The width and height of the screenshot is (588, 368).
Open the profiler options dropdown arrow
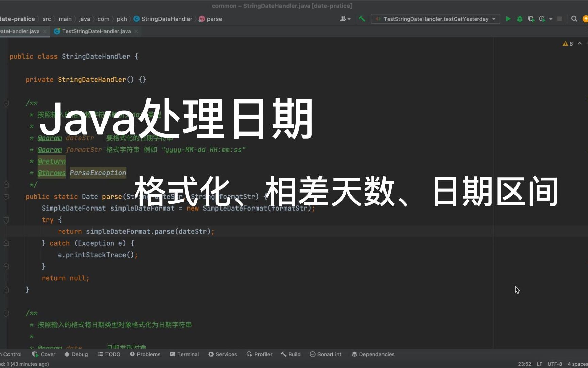coord(551,19)
